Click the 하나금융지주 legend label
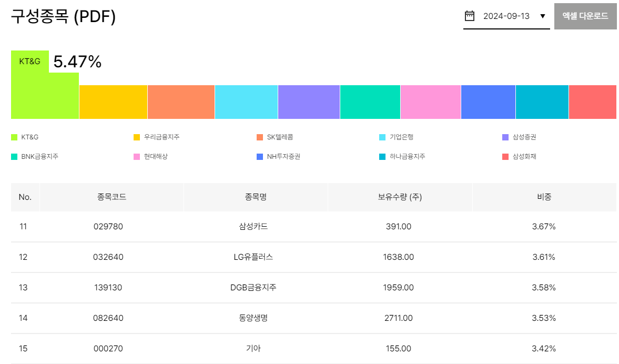Image resolution: width=619 pixels, height=364 pixels. [x=408, y=156]
